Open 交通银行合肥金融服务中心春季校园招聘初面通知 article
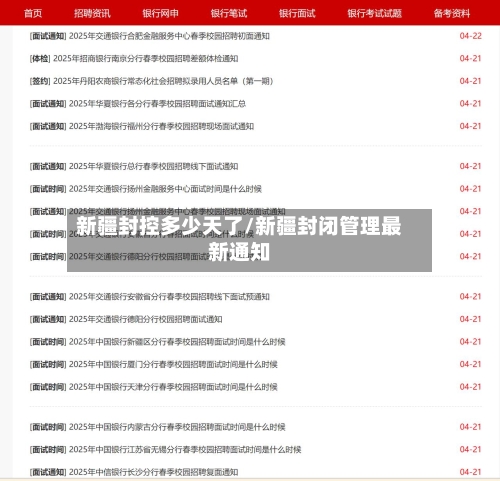The width and height of the screenshot is (500, 481). click(x=169, y=36)
